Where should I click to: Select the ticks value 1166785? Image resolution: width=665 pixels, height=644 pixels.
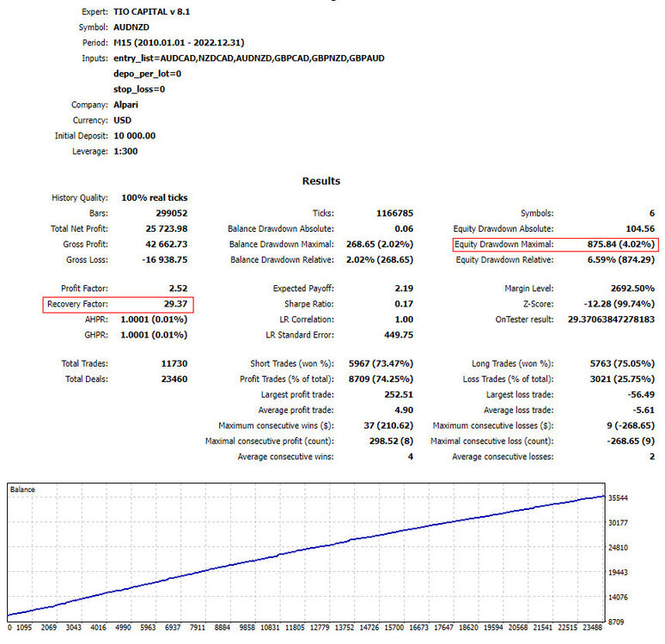(394, 213)
